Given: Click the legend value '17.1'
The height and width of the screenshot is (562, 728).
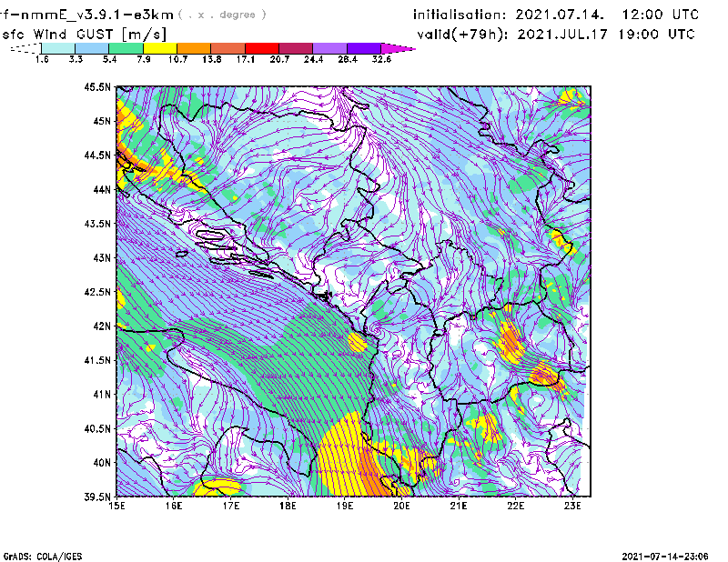Looking at the screenshot, I should pos(246,59).
